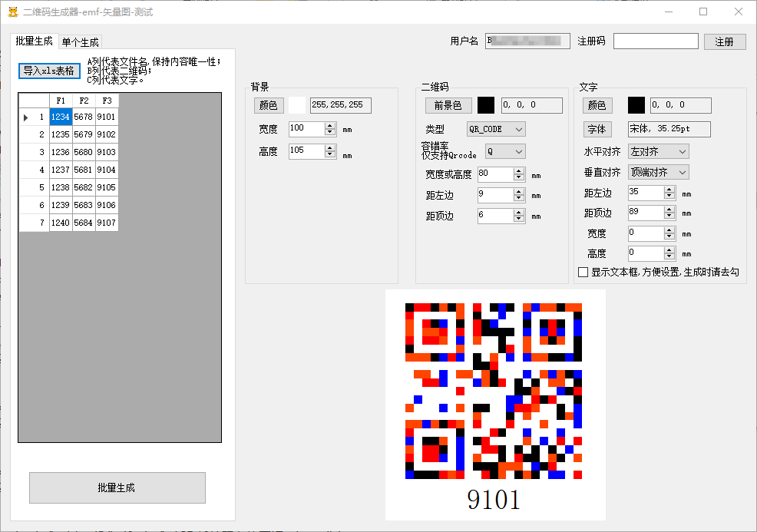
Task: Select cell 1237 in the table
Action: 61,170
